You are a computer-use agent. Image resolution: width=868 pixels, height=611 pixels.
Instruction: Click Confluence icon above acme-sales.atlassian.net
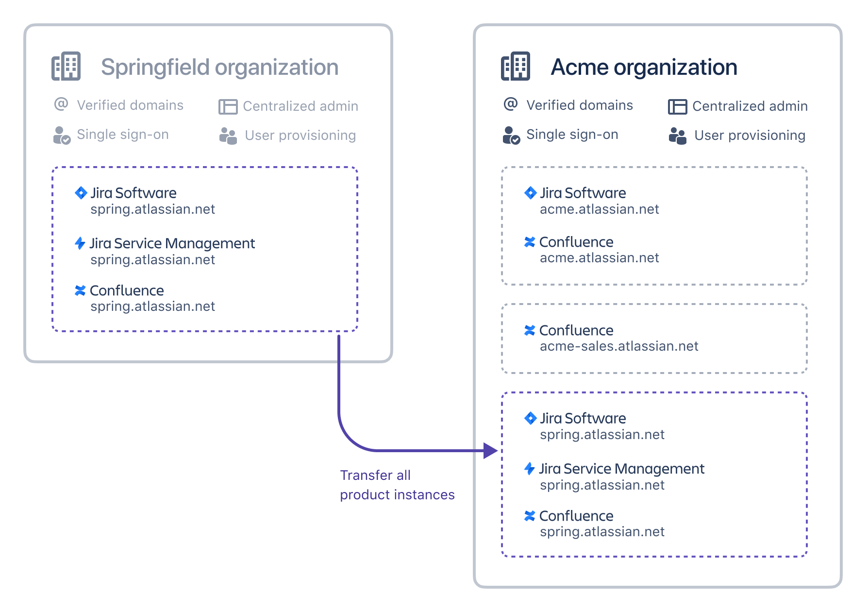(530, 330)
